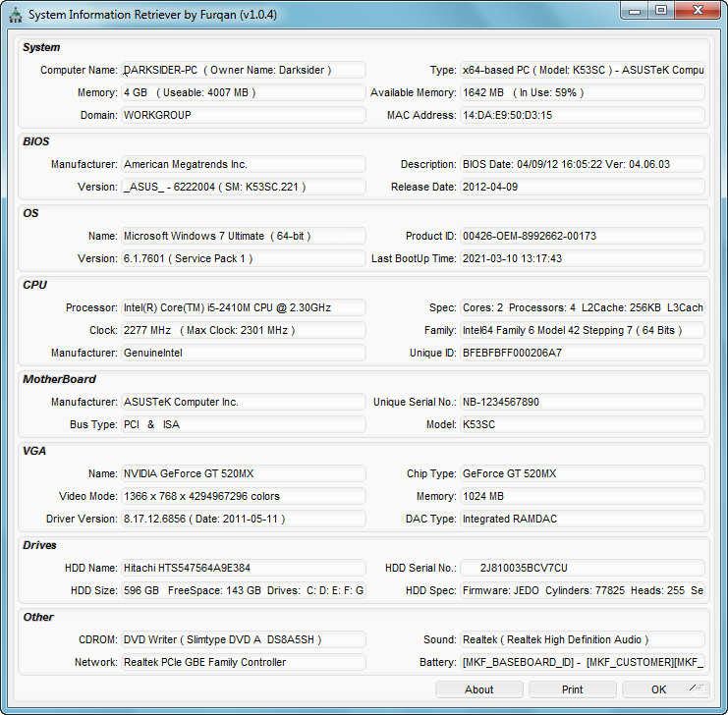
Task: Select the CPU Unique ID field
Action: tap(583, 353)
